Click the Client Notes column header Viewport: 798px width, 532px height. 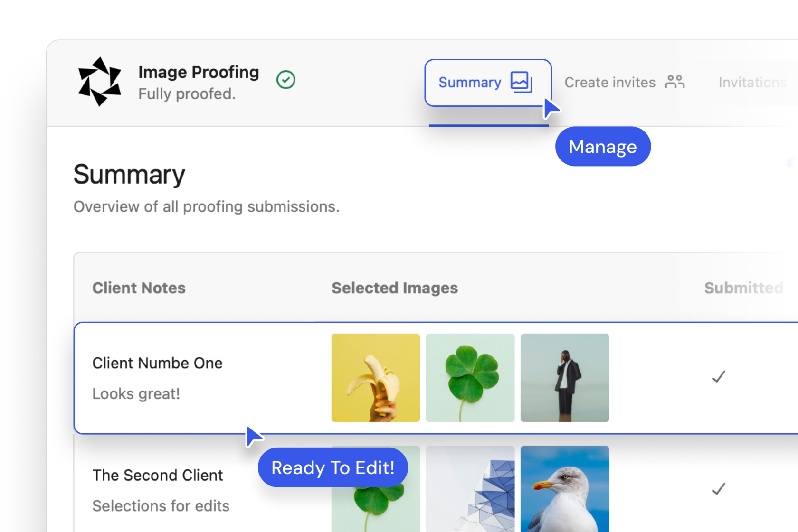[139, 288]
